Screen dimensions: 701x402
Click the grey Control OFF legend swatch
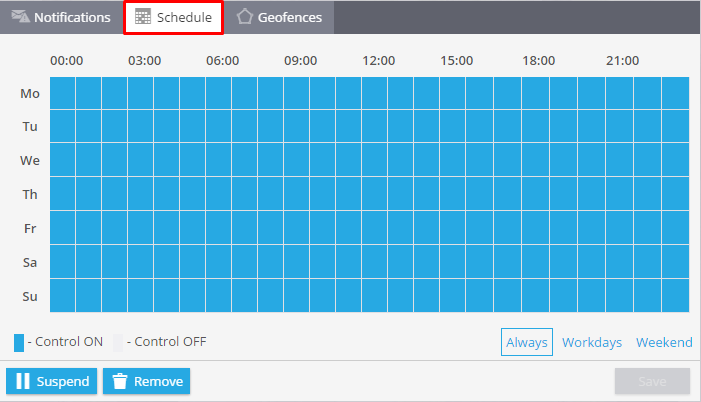click(117, 342)
